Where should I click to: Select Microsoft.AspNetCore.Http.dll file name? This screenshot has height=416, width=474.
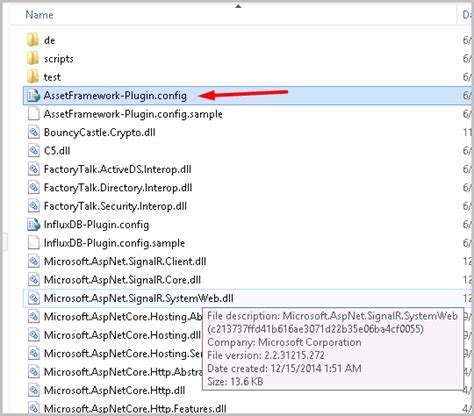(x=114, y=390)
